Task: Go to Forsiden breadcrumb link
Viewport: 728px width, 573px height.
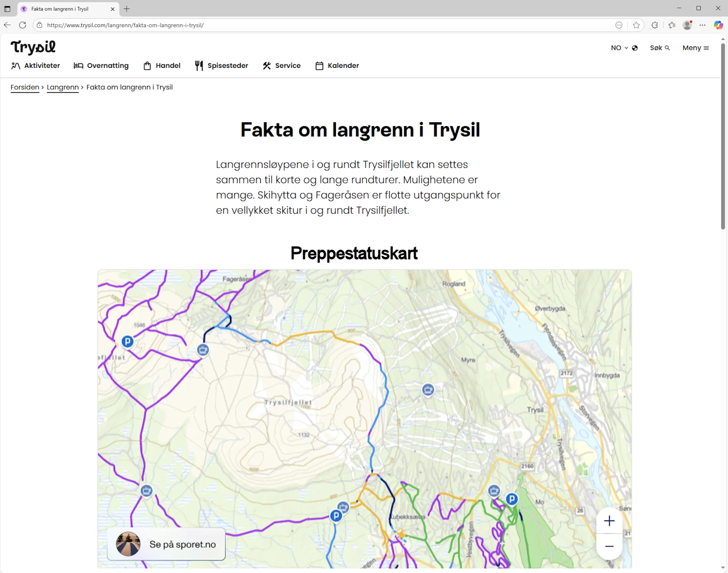Action: pos(25,87)
